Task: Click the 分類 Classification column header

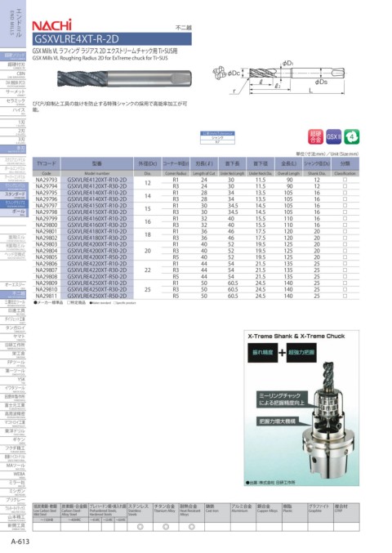Action: [x=345, y=167]
